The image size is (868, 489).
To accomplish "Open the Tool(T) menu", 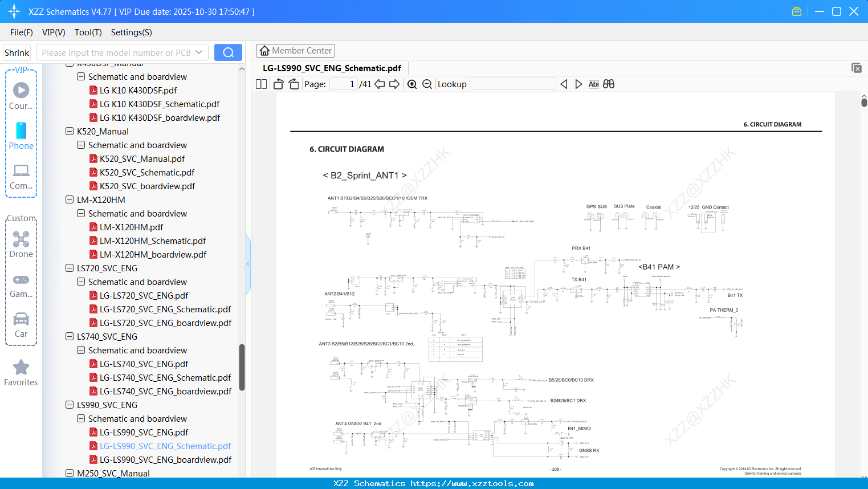I will click(x=88, y=32).
